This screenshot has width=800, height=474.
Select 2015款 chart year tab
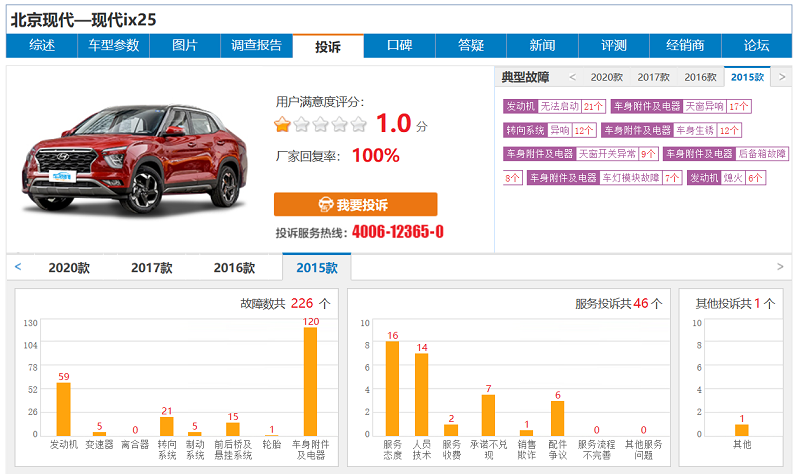coord(317,267)
